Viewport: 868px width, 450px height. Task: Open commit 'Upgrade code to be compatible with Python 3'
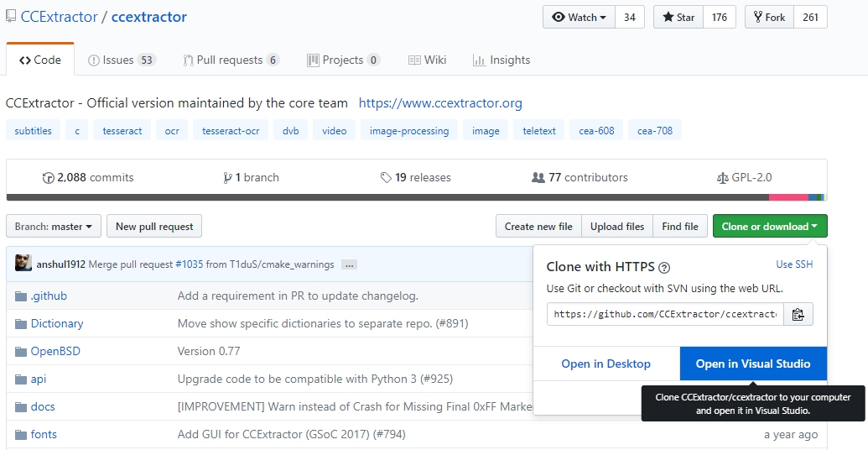315,379
